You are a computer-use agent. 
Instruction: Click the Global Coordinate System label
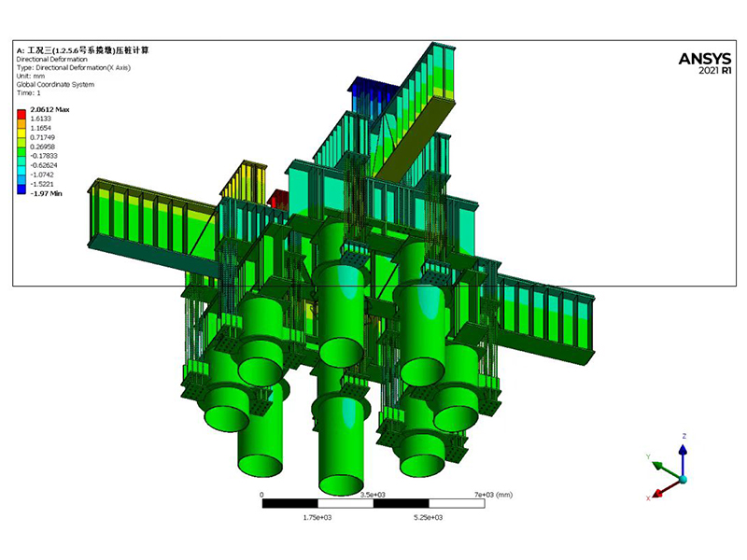point(55,84)
